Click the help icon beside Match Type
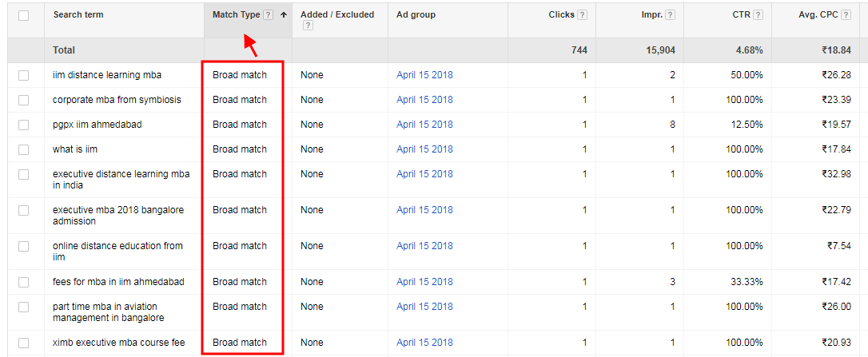This screenshot has width=868, height=357. [269, 15]
